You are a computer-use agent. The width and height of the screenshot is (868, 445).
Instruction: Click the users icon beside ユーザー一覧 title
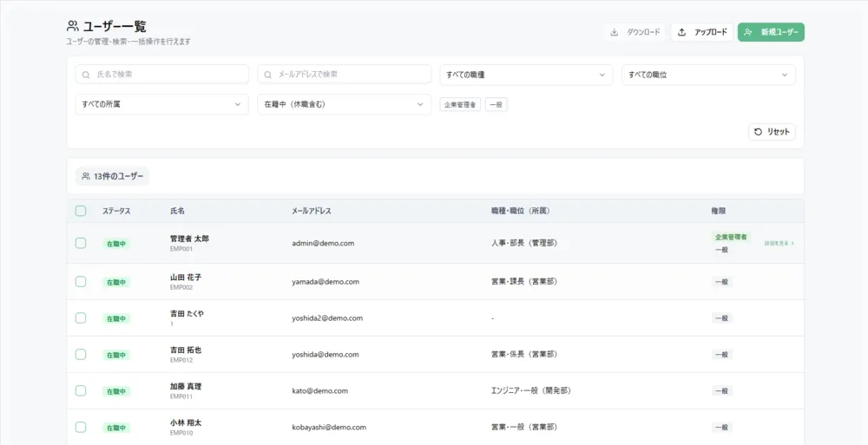click(x=73, y=25)
